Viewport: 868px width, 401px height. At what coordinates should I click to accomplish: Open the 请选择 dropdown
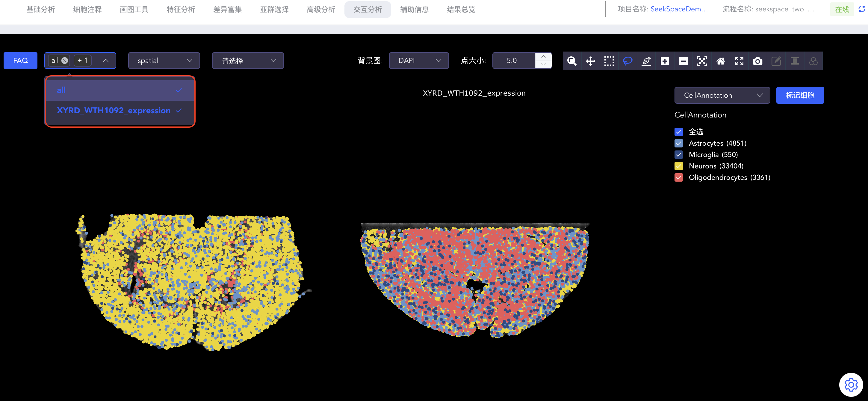(x=248, y=61)
